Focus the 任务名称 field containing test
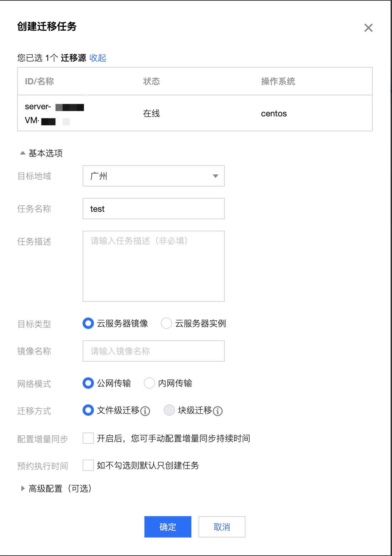The height and width of the screenshot is (556, 392). 154,209
